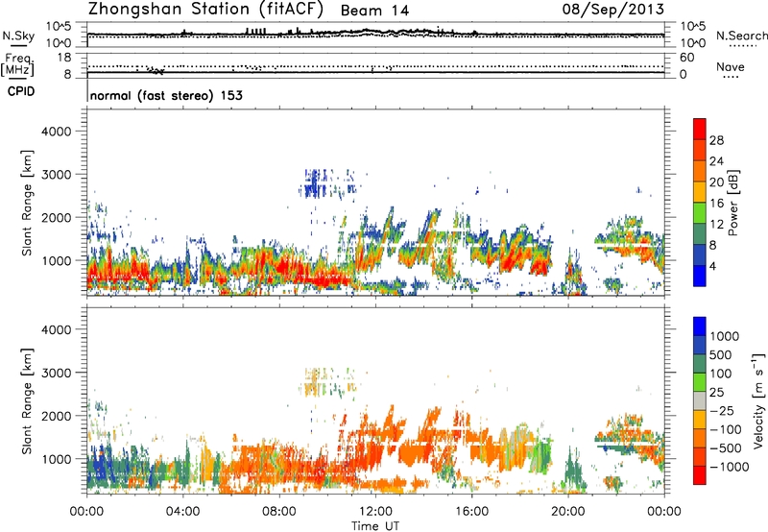Click the Velocity [m s⁻¹] colorbar title
768x532 pixels.
tap(758, 400)
